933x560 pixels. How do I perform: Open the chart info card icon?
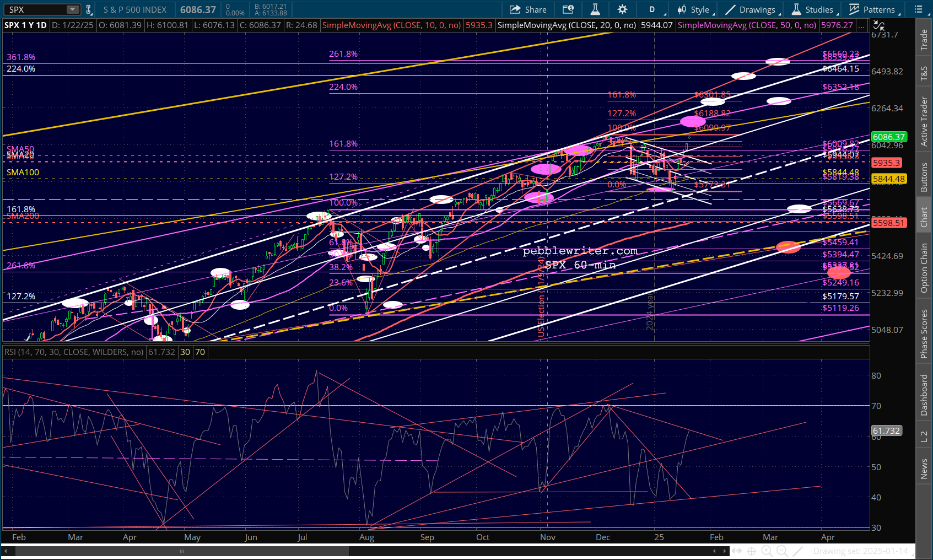[568, 9]
